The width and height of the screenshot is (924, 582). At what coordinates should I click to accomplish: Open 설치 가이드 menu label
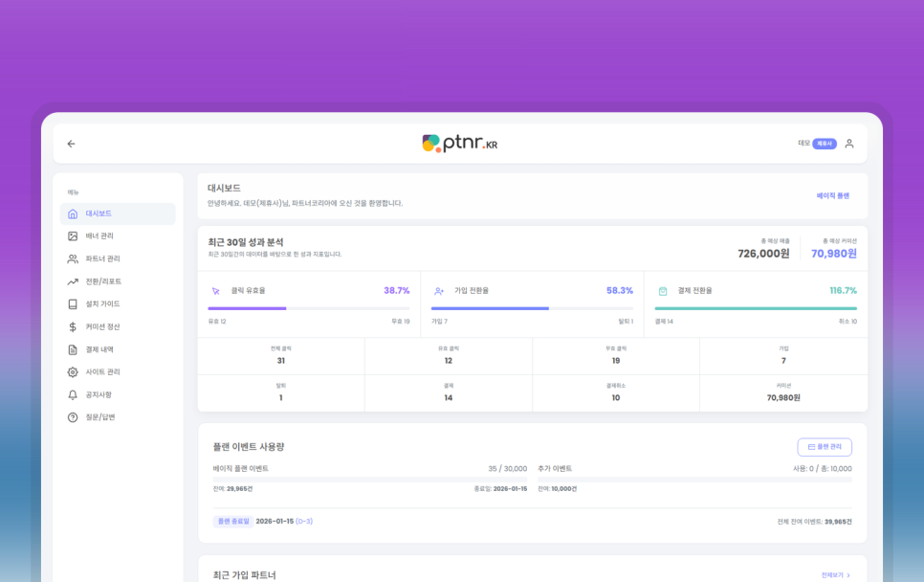[x=102, y=304]
